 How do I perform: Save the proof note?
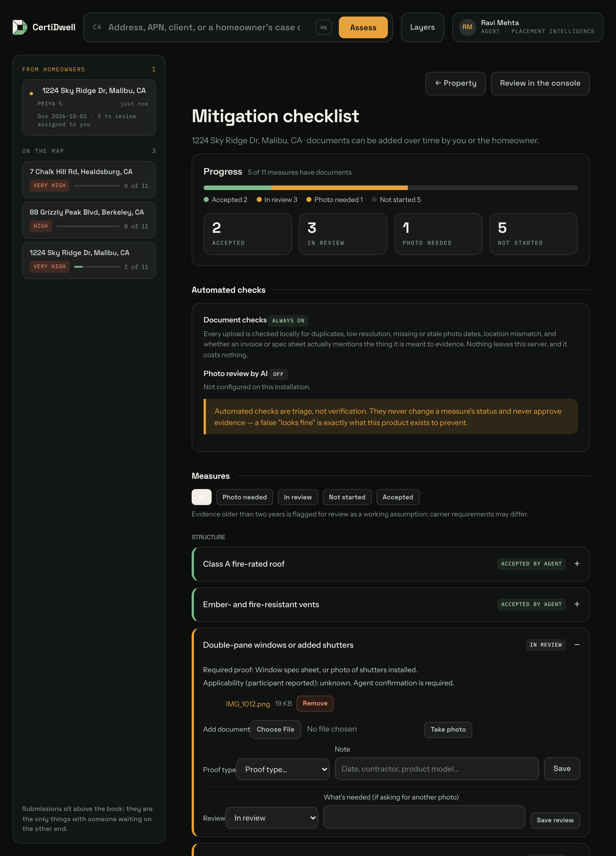[562, 768]
